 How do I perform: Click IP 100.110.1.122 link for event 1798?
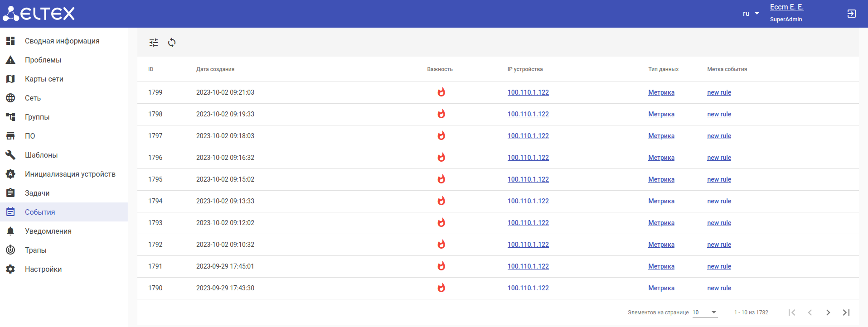coord(528,114)
